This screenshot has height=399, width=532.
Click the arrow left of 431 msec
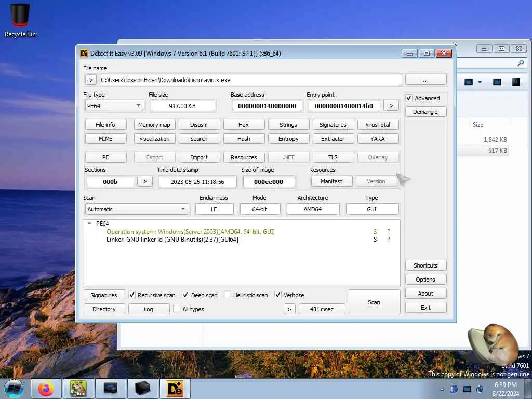pos(289,309)
